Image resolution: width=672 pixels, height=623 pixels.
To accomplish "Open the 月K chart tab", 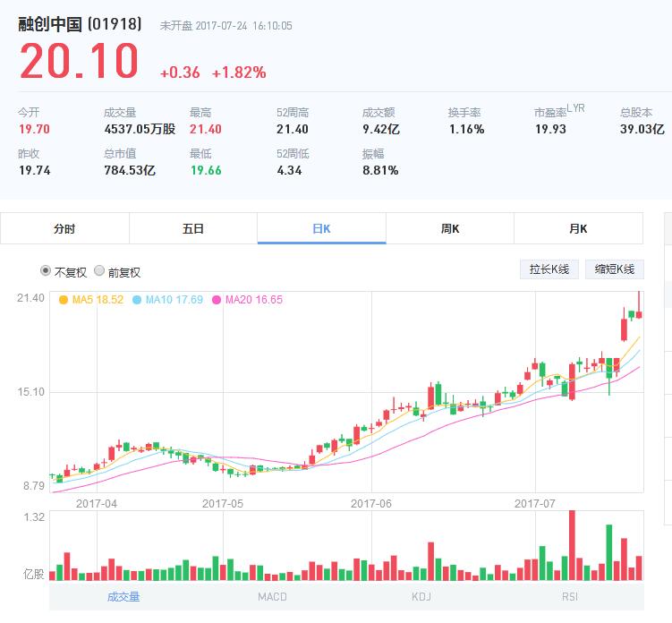I will pyautogui.click(x=578, y=228).
